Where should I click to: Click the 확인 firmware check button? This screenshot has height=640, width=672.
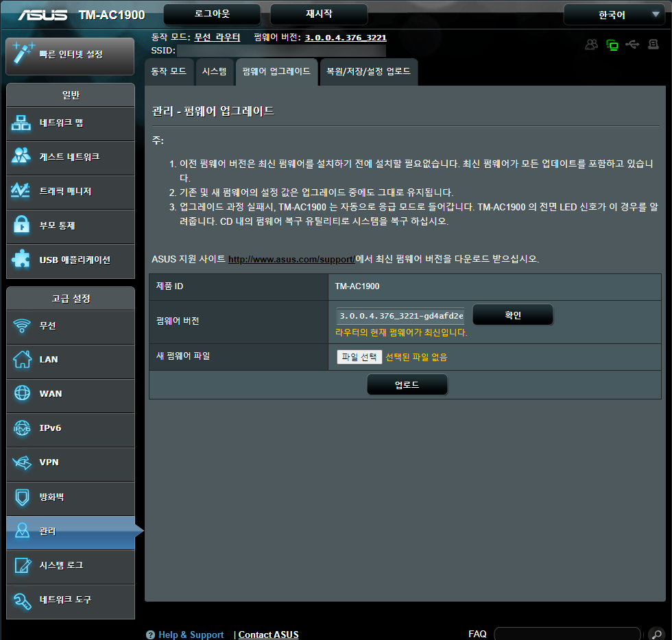[513, 315]
